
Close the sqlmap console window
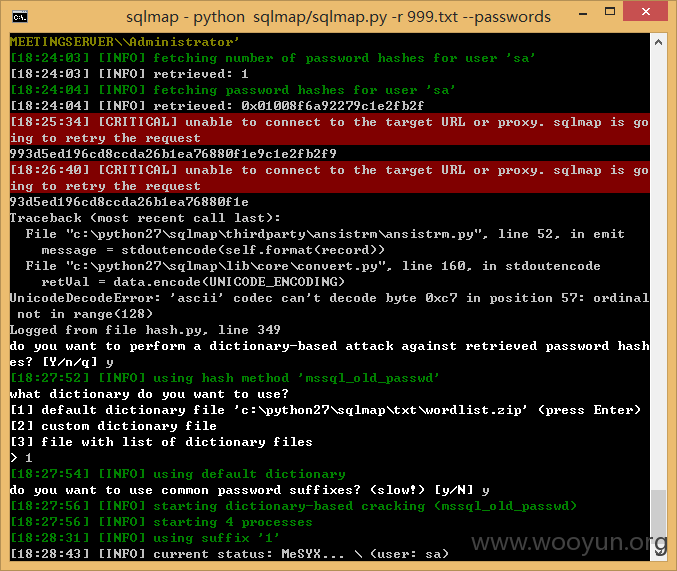645,12
